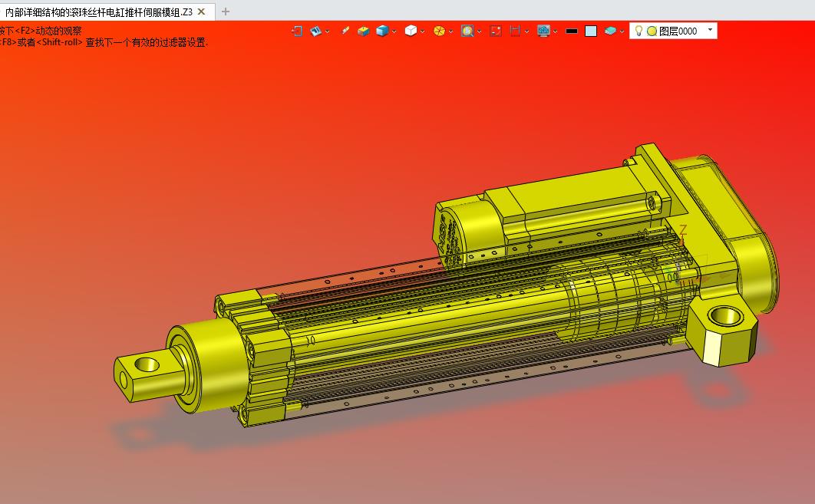The height and width of the screenshot is (504, 815).
Task: Click the exit icon in view toolbar
Action: (x=297, y=31)
